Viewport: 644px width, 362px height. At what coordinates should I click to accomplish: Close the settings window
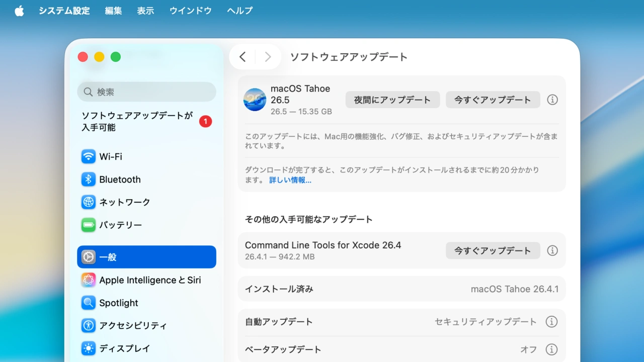(x=83, y=57)
